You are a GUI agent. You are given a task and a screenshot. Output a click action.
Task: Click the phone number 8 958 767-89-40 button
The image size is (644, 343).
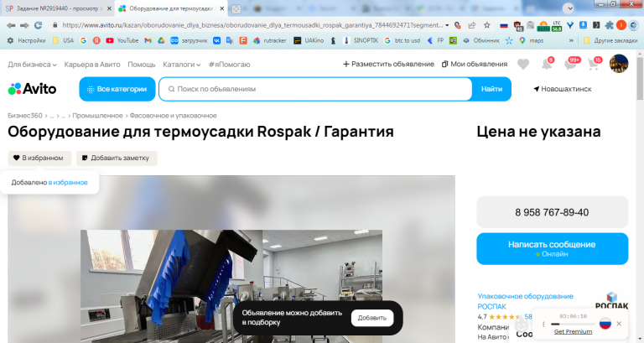tap(552, 212)
